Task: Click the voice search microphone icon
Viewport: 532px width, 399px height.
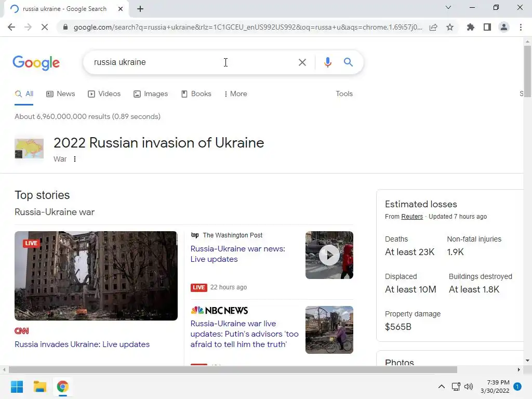Action: [x=327, y=62]
